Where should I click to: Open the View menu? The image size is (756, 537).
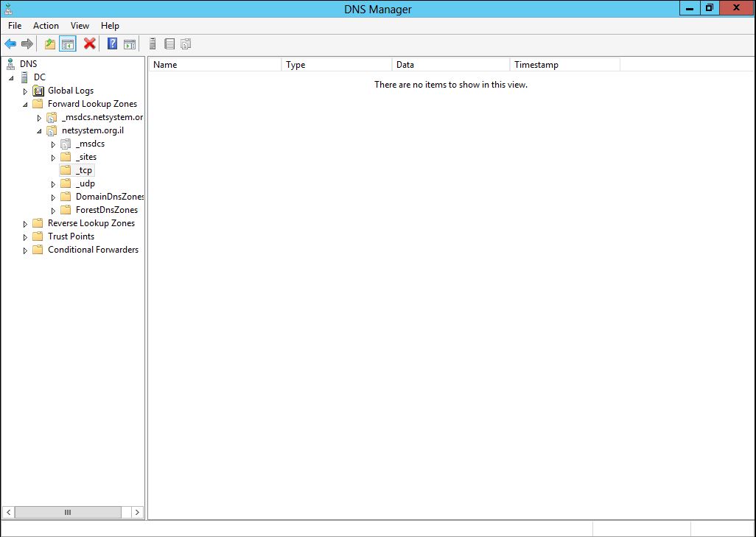click(x=80, y=26)
